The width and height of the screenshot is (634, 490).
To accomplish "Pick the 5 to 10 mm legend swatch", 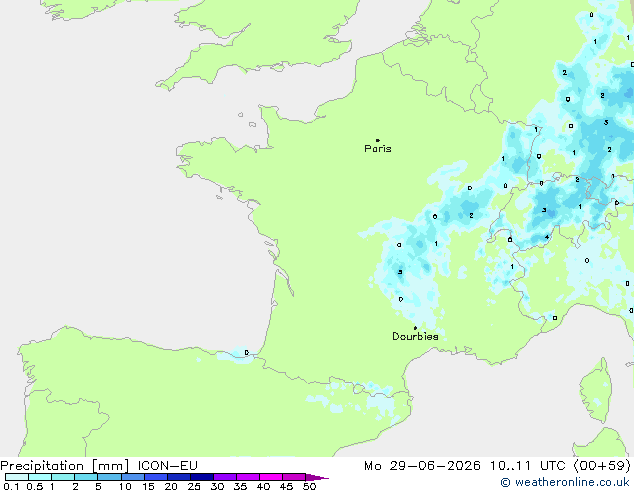I will point(109,477).
